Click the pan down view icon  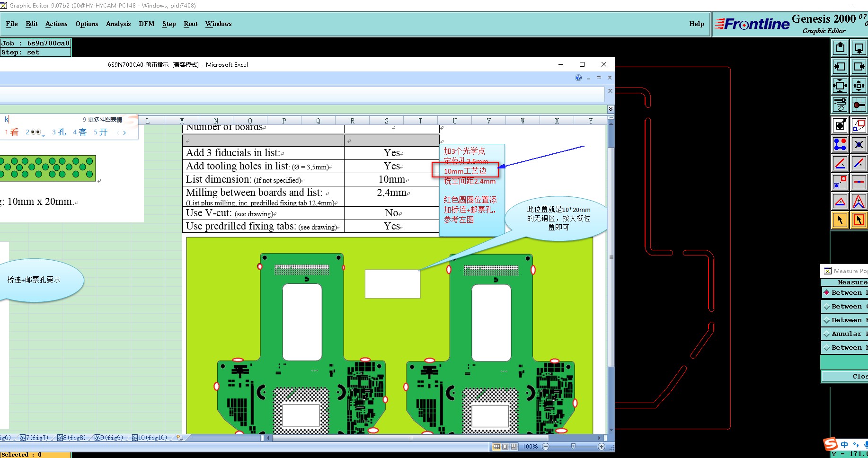click(x=859, y=48)
